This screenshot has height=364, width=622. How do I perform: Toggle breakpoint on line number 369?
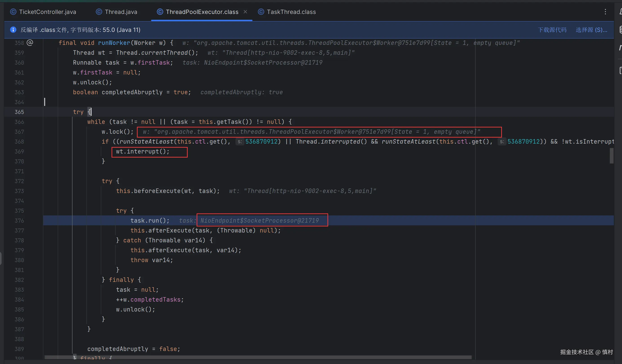(19, 151)
